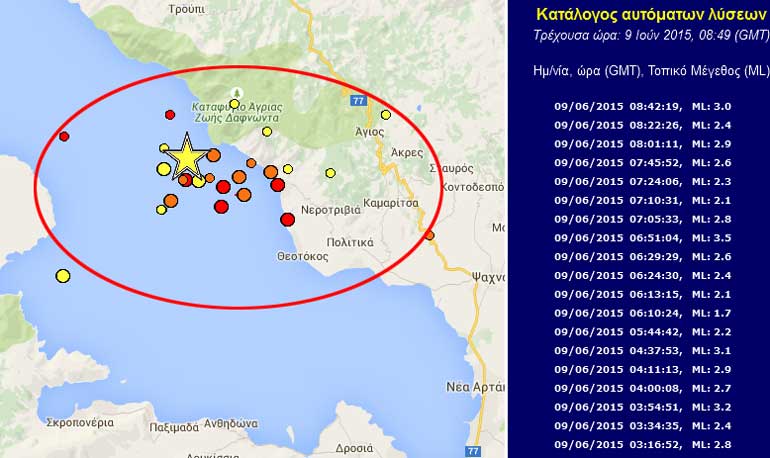Select the isolated yellow marker southwest of the ellipse
The image size is (770, 458).
coord(63,276)
